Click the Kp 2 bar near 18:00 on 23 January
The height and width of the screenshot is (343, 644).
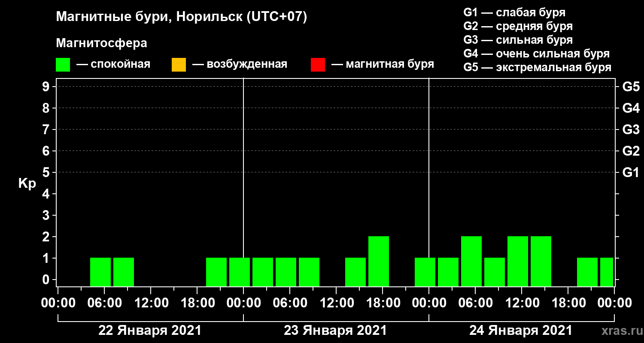click(x=379, y=261)
